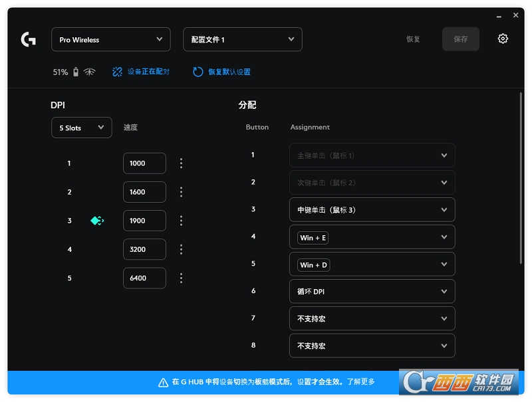Screen dimensions: 532x402
Task: Open options menu for DPI slot 1600
Action: pos(181,192)
